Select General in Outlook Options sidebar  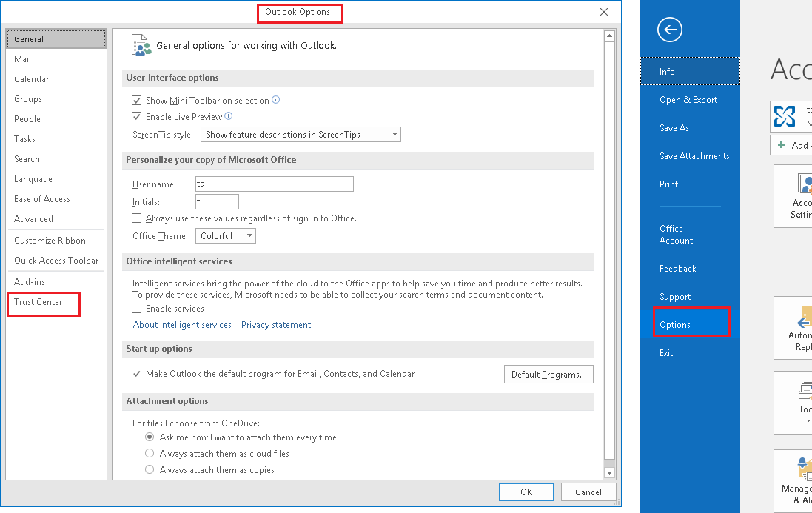(56, 38)
